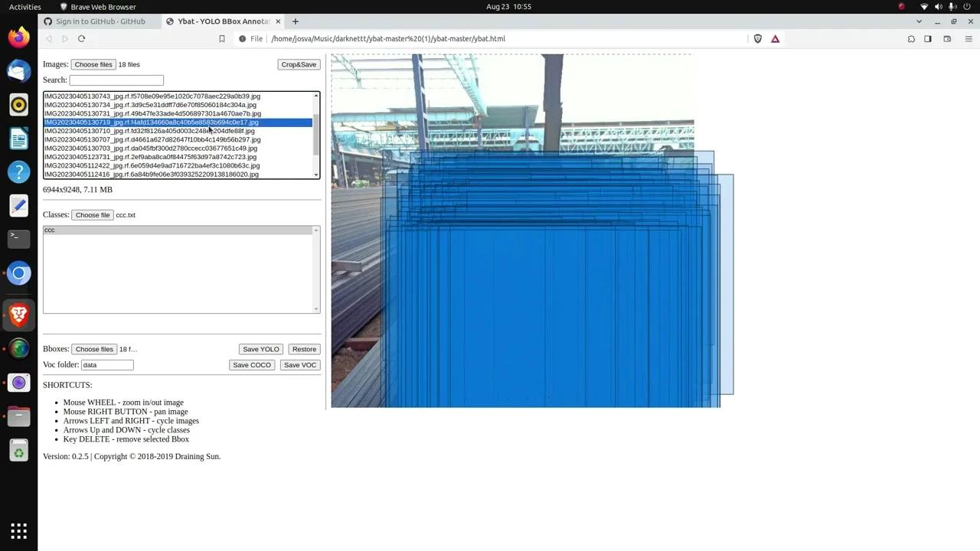Select image IMG20230405130710 in the file list

coord(149,131)
